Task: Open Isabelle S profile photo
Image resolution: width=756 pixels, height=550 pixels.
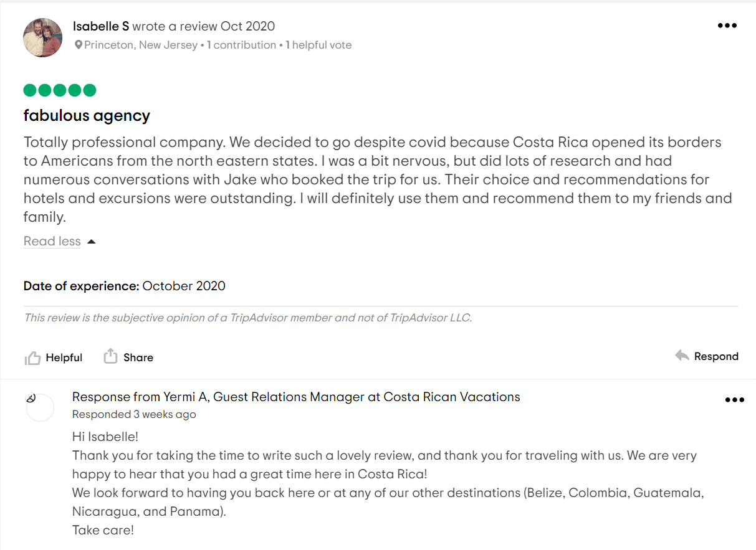Action: [x=43, y=37]
